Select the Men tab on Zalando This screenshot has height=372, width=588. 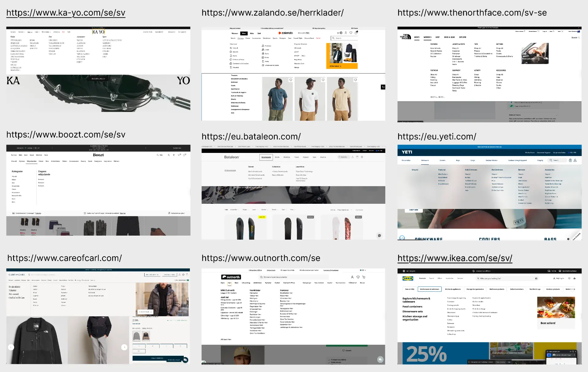click(x=244, y=33)
